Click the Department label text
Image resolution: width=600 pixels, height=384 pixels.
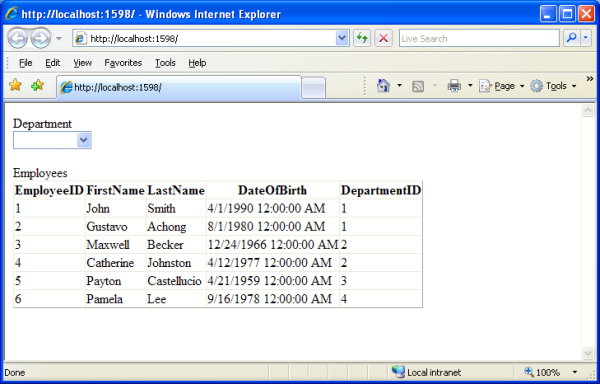pos(42,124)
